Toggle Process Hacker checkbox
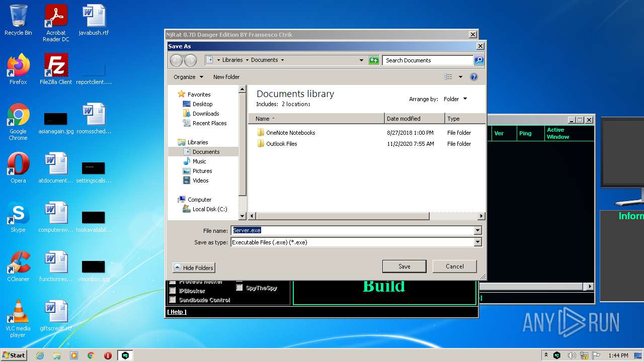This screenshot has width=644, height=362. click(172, 282)
